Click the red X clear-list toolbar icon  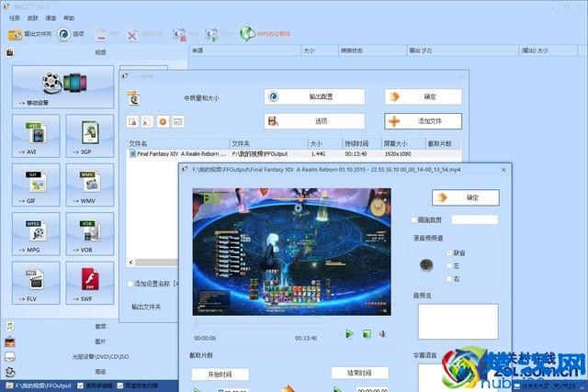[132, 35]
